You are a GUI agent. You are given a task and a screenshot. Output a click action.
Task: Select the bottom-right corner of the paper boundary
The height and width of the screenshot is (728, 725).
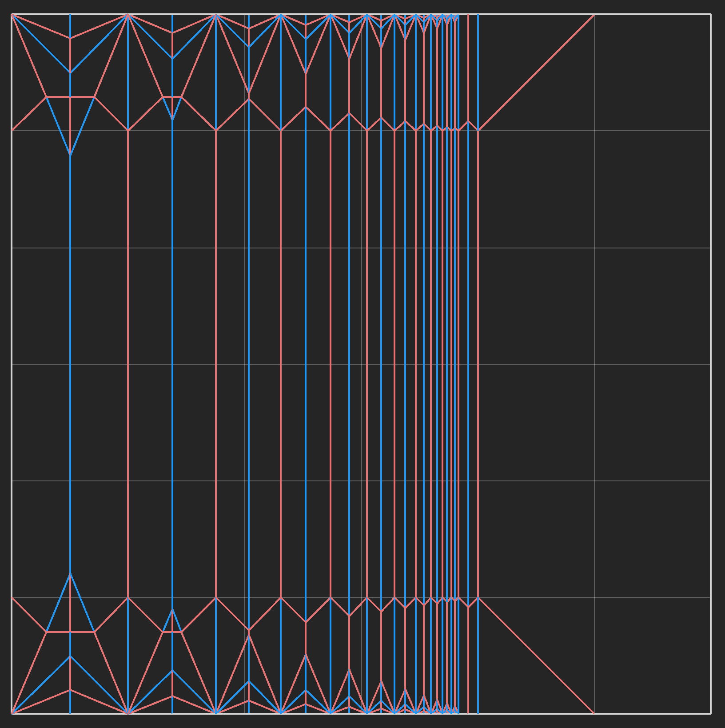click(x=711, y=713)
